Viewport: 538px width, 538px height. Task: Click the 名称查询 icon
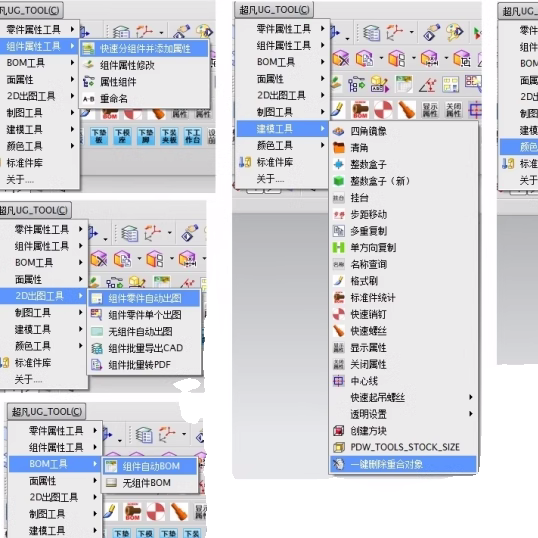339,264
